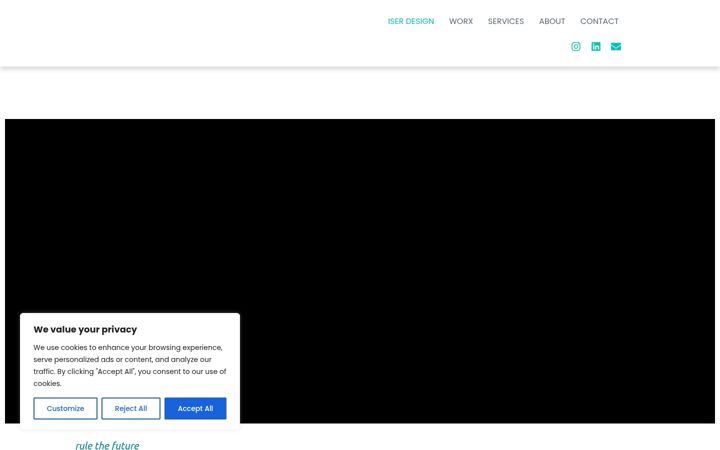Go to ISER DESIGN nav item
The image size is (720, 450).
pyautogui.click(x=411, y=21)
